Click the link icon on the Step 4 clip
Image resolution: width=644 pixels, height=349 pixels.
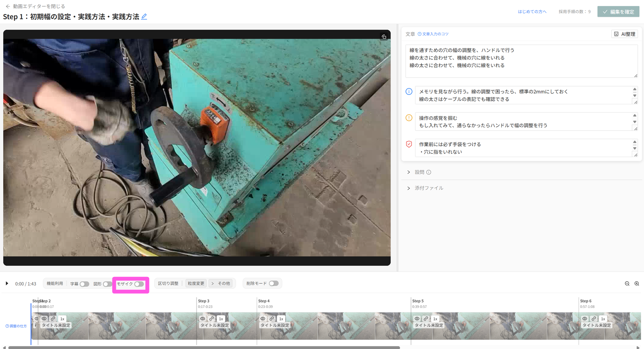tap(272, 318)
